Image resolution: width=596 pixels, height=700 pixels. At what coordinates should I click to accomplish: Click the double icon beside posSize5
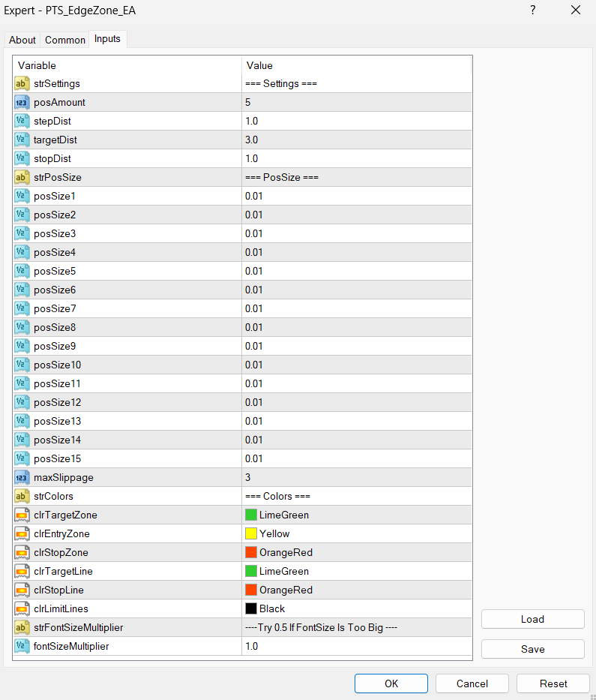pos(22,271)
